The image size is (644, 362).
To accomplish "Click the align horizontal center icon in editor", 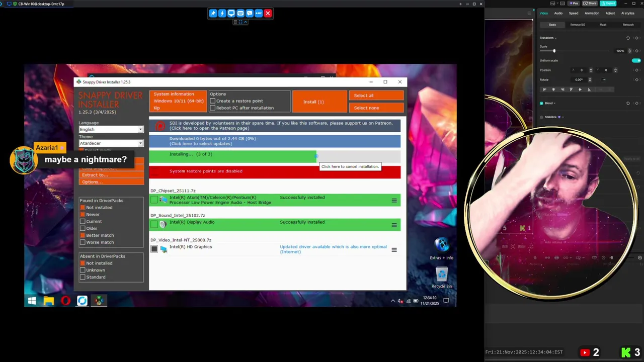I will (x=553, y=89).
